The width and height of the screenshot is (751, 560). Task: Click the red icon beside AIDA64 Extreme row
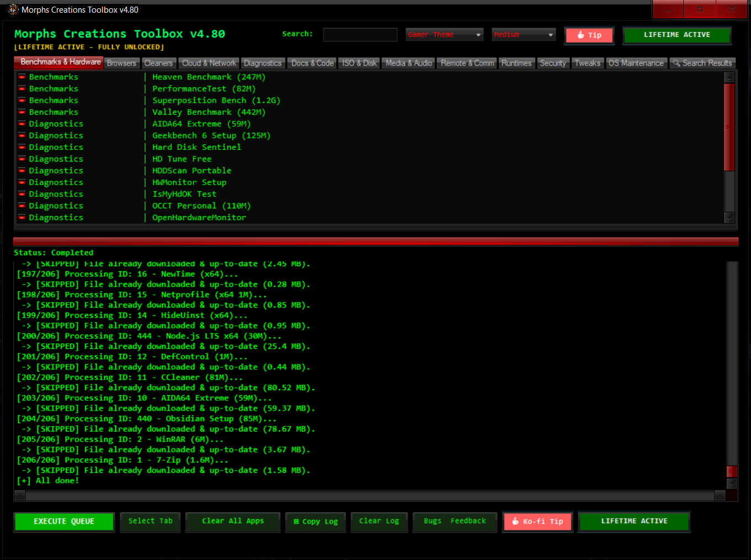click(x=22, y=124)
